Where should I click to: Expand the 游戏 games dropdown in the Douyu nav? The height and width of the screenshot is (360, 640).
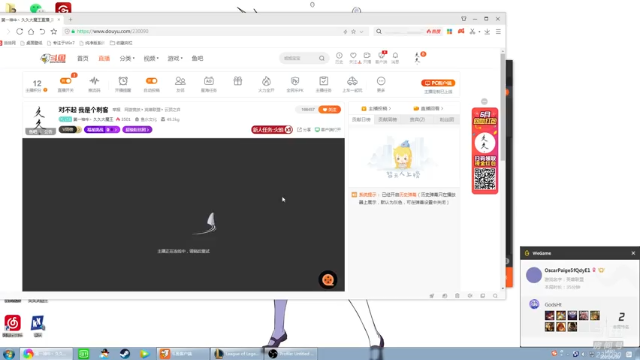click(175, 58)
